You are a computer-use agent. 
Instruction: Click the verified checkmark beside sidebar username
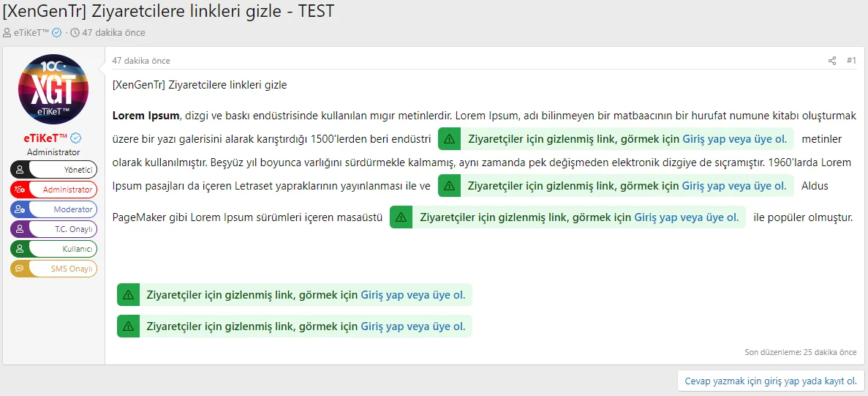(75, 138)
